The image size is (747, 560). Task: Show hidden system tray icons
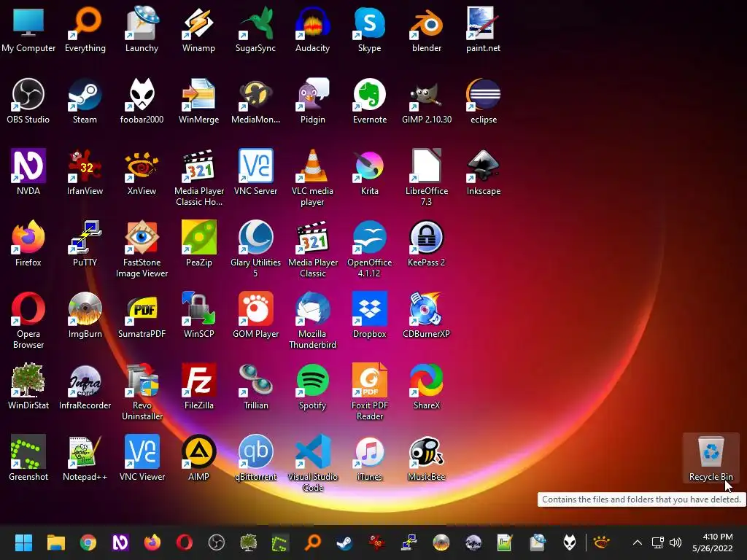click(638, 542)
